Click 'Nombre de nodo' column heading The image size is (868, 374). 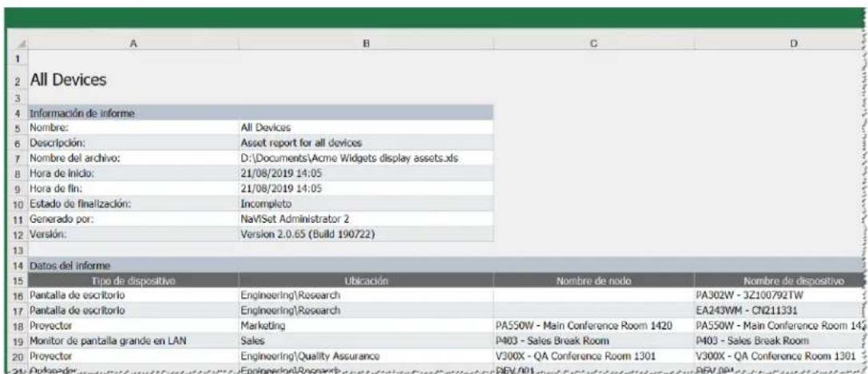(593, 281)
